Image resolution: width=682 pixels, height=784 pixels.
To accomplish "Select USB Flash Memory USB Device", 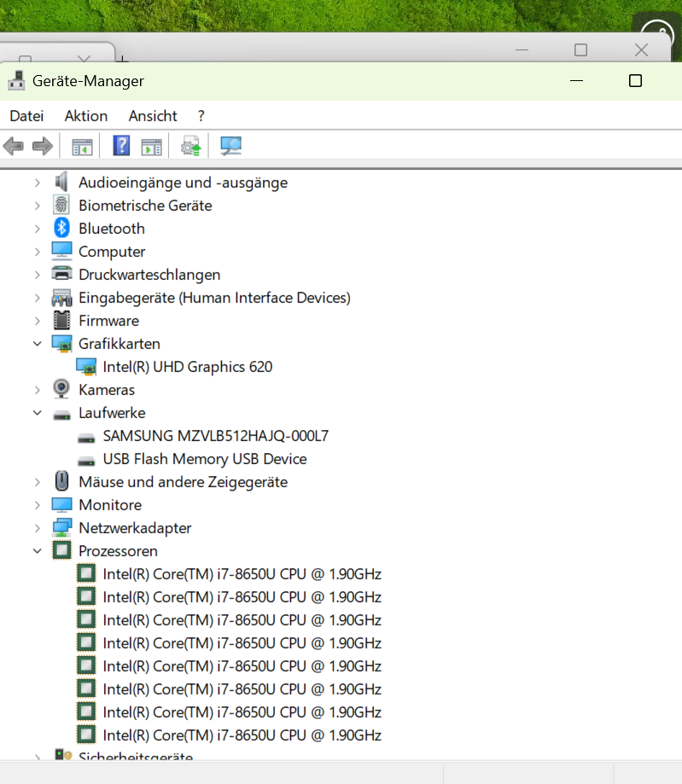I will pos(204,459).
